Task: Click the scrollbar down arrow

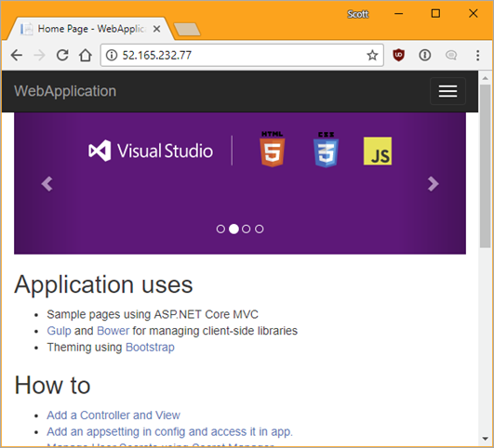Action: pyautogui.click(x=486, y=438)
